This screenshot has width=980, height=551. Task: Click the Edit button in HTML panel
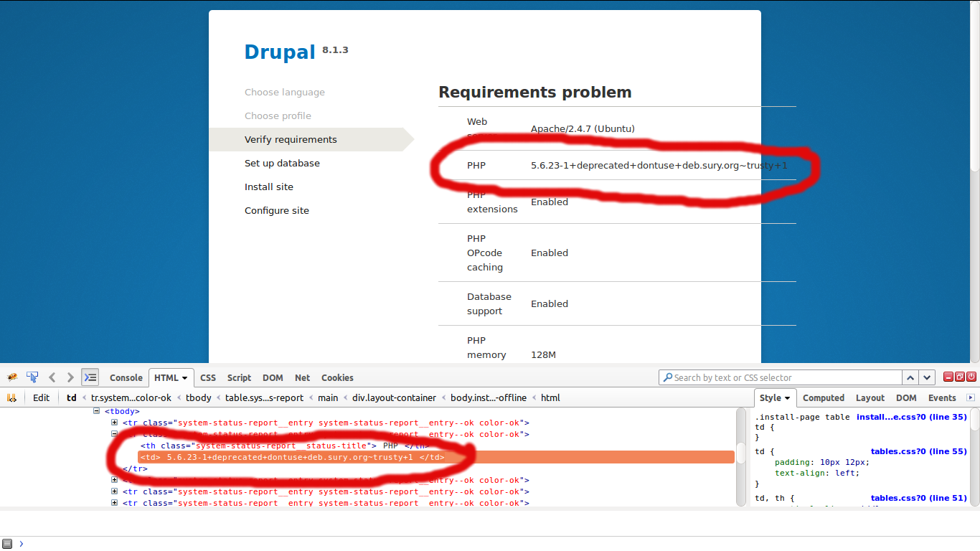[x=42, y=397]
